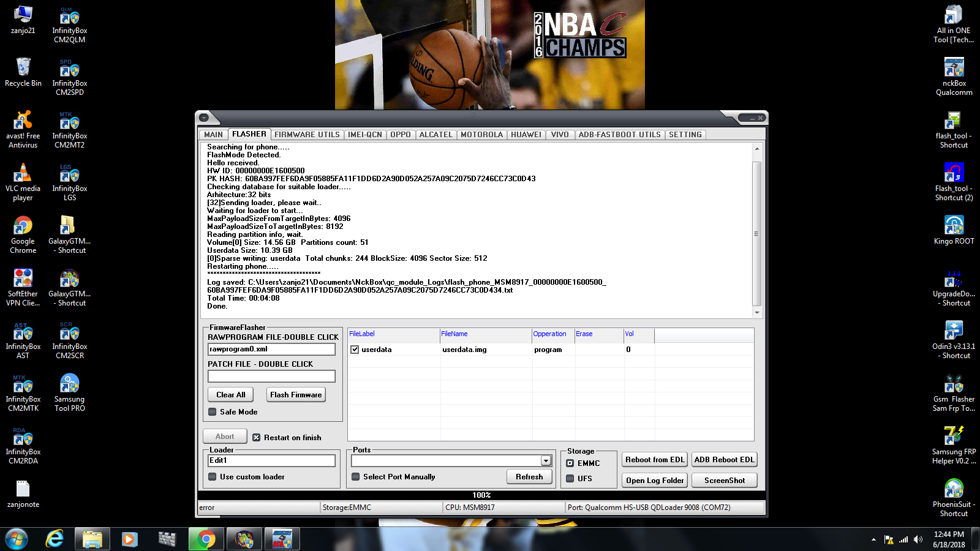
Task: Select Flash_tool - Shortcut (2) desktop icon
Action: (954, 182)
